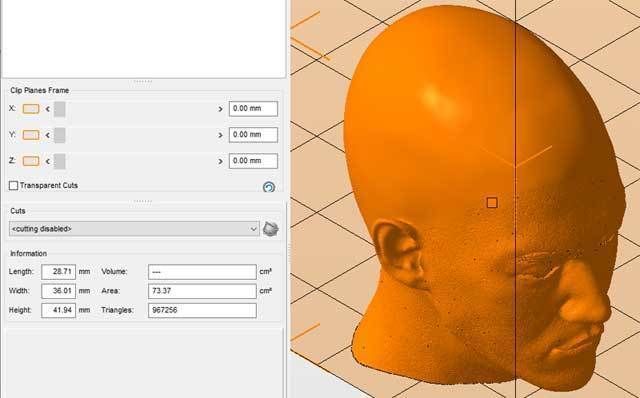Click the X clip plane slider handle
Image resolution: width=640 pixels, height=398 pixels.
[60, 109]
